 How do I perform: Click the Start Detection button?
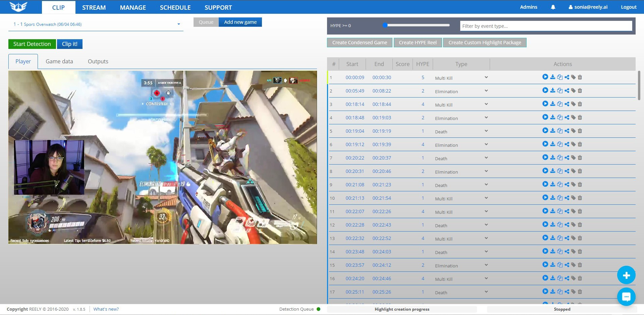coord(32,44)
